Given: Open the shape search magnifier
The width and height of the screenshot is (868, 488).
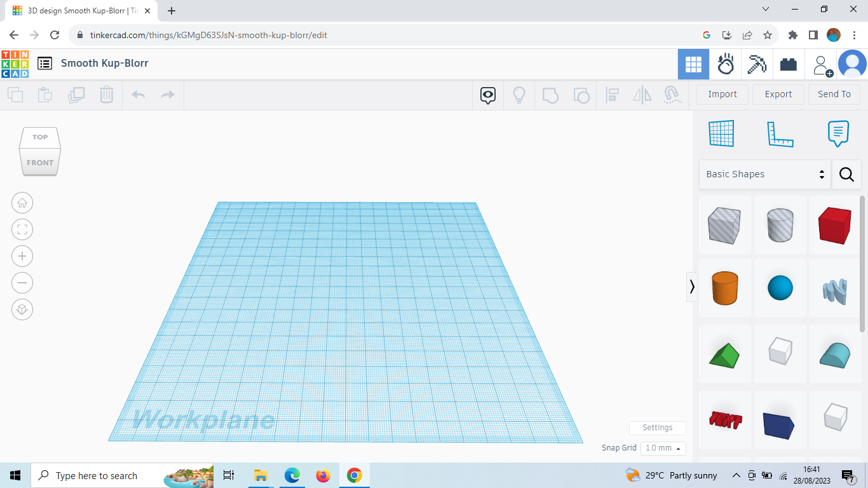Looking at the screenshot, I should 846,174.
